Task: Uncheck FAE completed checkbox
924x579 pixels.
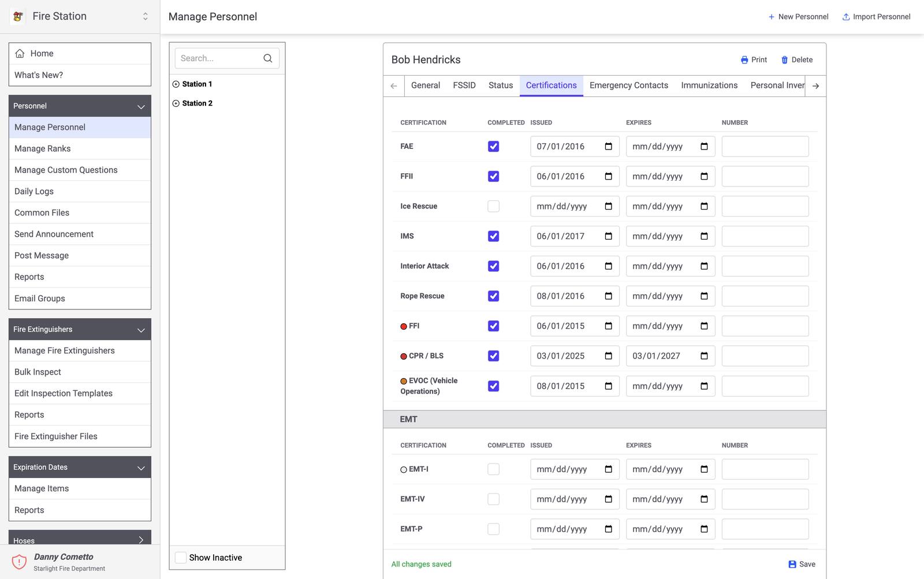Action: tap(493, 147)
